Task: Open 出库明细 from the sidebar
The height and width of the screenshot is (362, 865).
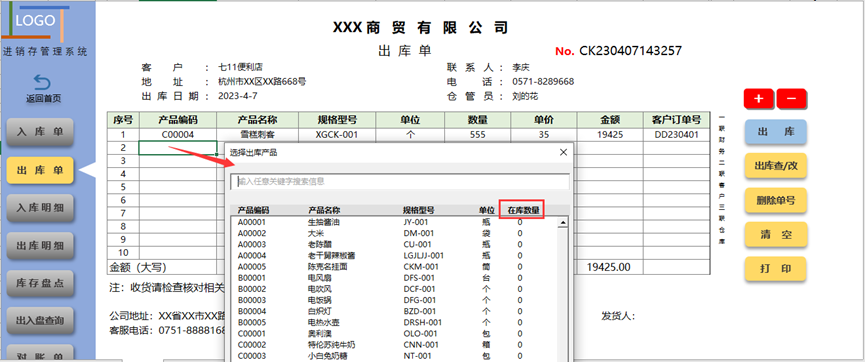Action: [x=40, y=246]
